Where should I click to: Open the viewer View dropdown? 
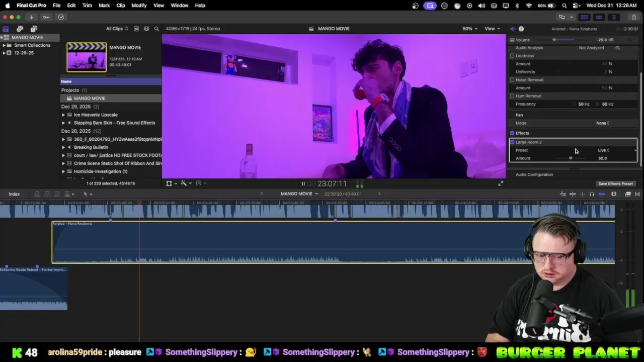tap(492, 29)
